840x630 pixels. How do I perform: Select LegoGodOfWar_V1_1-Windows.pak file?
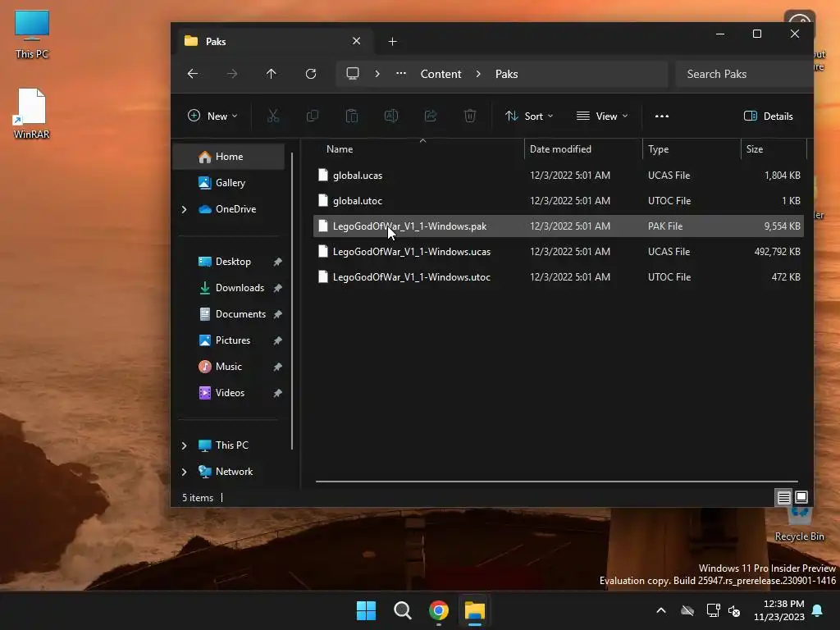click(x=558, y=226)
